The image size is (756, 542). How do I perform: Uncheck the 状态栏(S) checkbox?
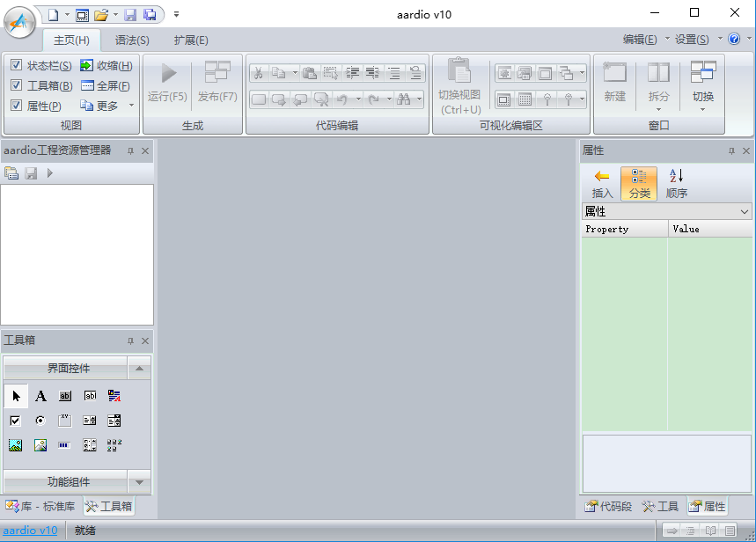17,65
